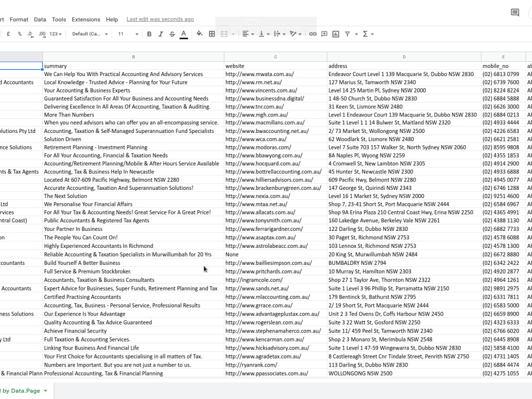
Task: Open the Tools menu
Action: [x=59, y=19]
